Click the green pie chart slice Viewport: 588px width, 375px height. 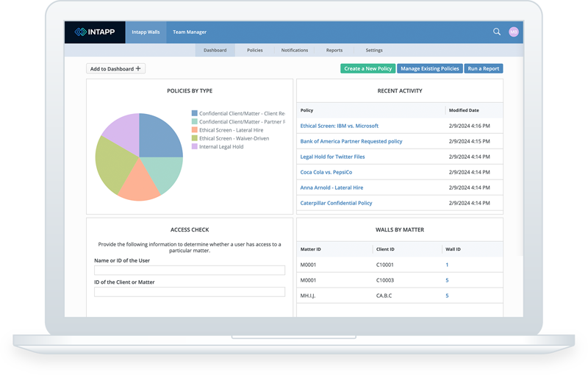(113, 164)
